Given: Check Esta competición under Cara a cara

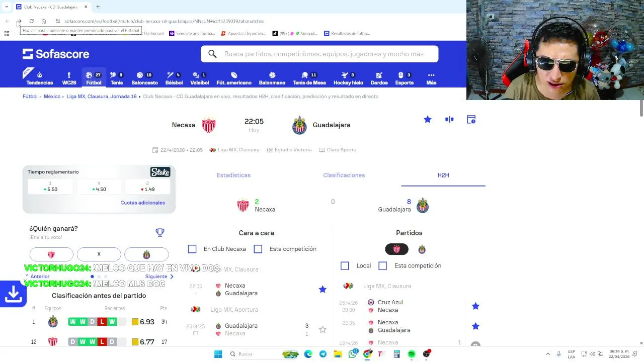Looking at the screenshot, I should point(258,249).
